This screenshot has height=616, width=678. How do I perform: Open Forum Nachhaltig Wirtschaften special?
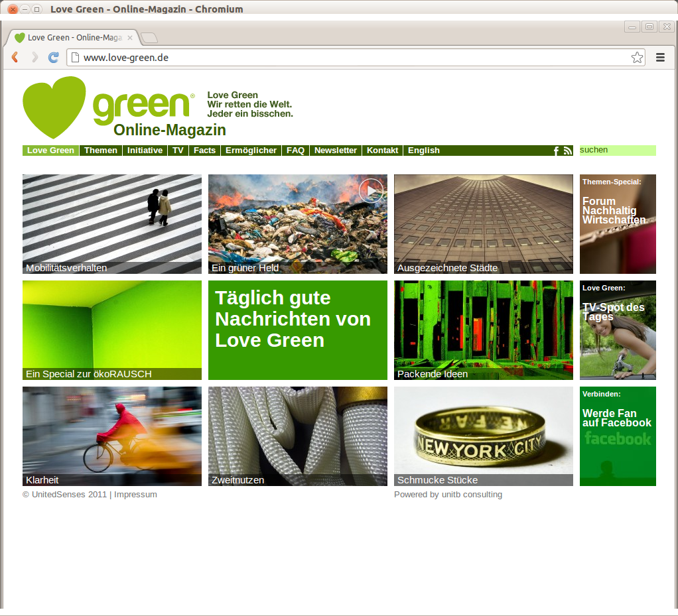pos(618,224)
